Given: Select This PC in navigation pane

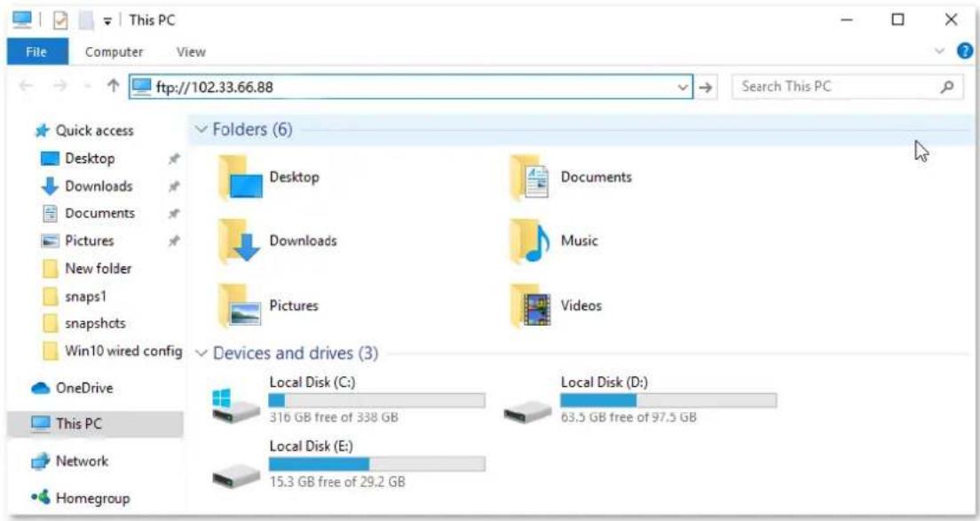Looking at the screenshot, I should (x=96, y=424).
